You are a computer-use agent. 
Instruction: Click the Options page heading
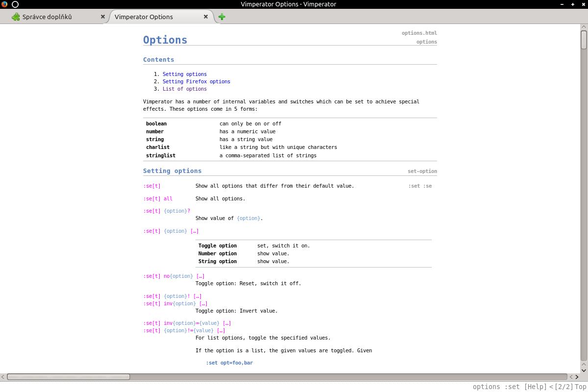165,40
